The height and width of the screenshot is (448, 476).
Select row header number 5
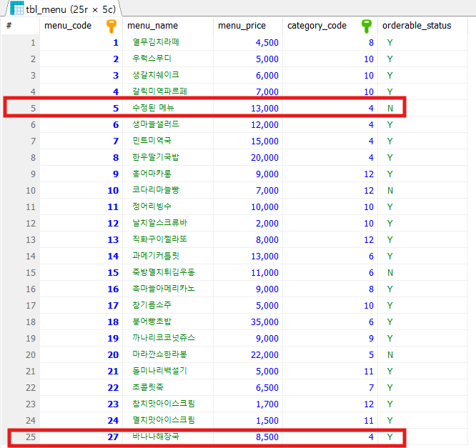pos(33,108)
